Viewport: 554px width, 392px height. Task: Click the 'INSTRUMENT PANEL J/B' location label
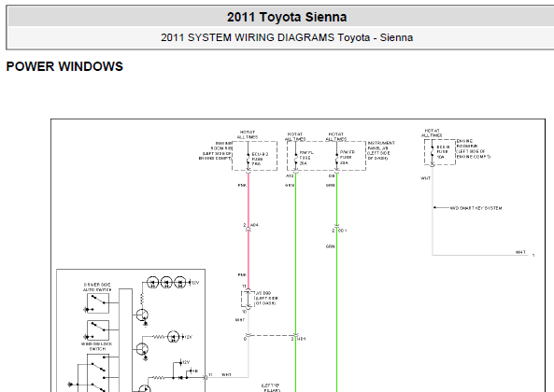pos(381,150)
